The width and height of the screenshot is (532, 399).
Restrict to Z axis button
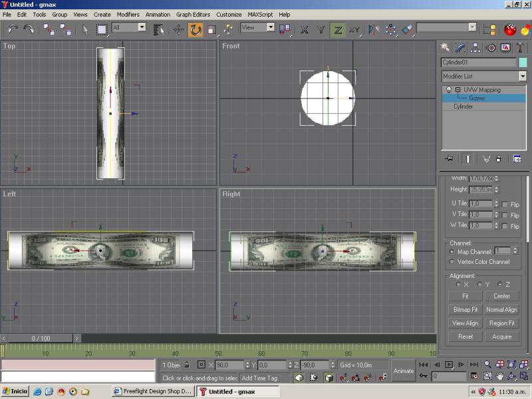click(x=338, y=29)
